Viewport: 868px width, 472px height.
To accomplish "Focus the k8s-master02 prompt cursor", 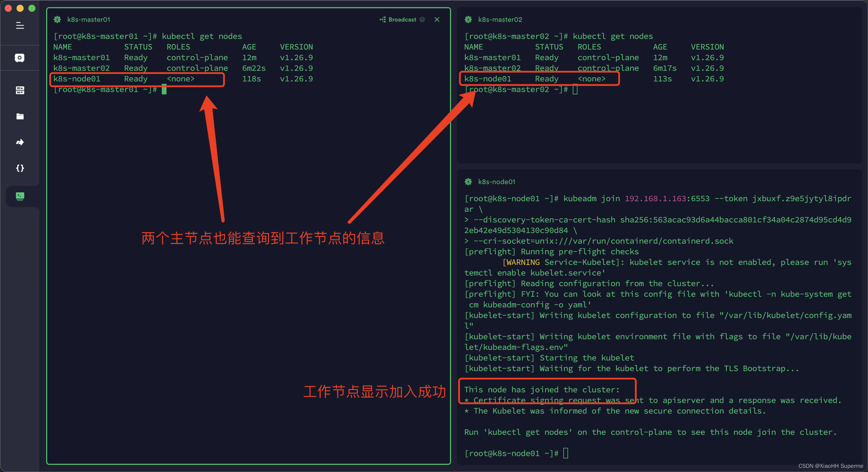I will 575,89.
